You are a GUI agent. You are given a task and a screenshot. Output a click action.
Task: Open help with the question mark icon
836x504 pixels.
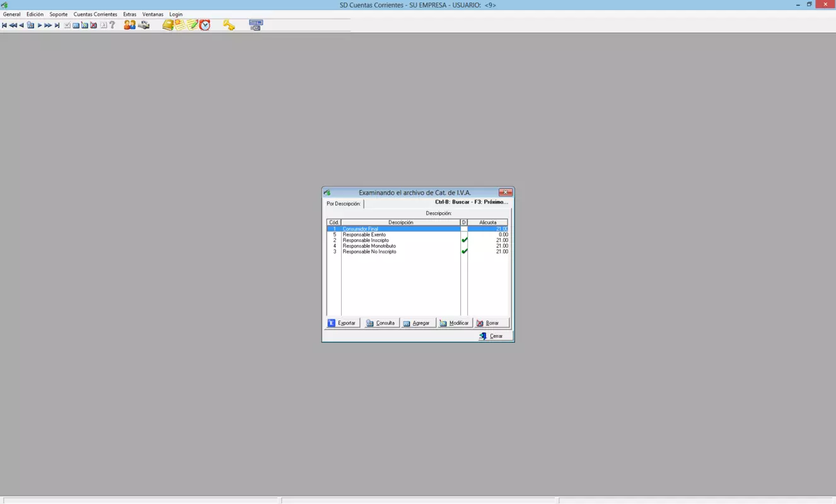[x=112, y=25]
